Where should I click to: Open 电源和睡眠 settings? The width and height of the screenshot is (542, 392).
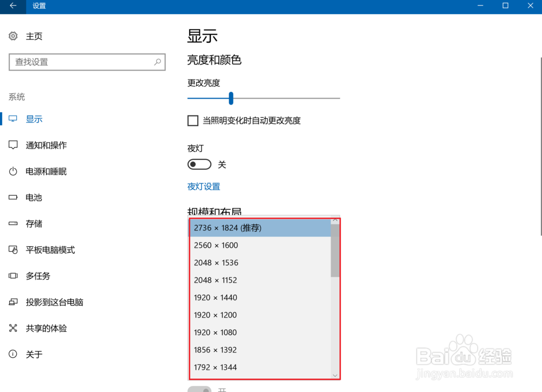(x=48, y=171)
